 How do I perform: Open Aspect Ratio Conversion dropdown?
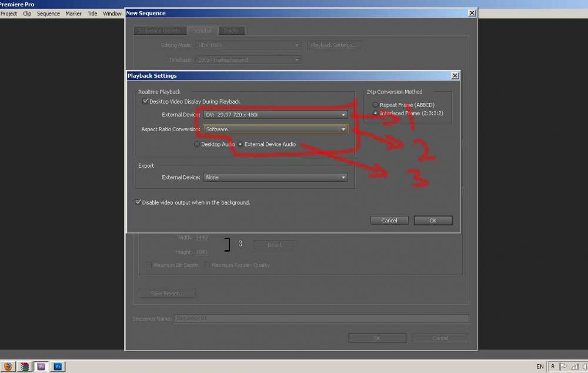pos(275,129)
